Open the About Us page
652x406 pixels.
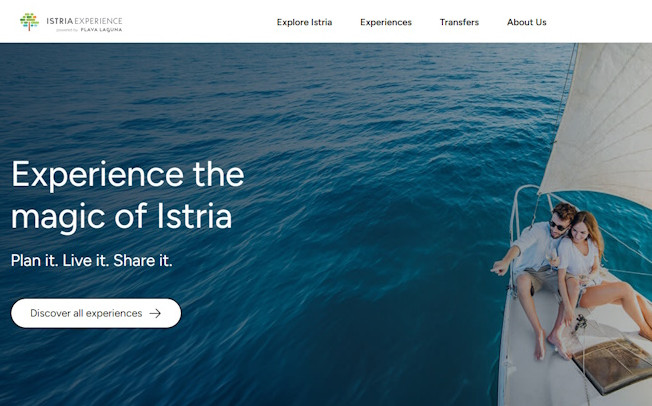pyautogui.click(x=526, y=22)
